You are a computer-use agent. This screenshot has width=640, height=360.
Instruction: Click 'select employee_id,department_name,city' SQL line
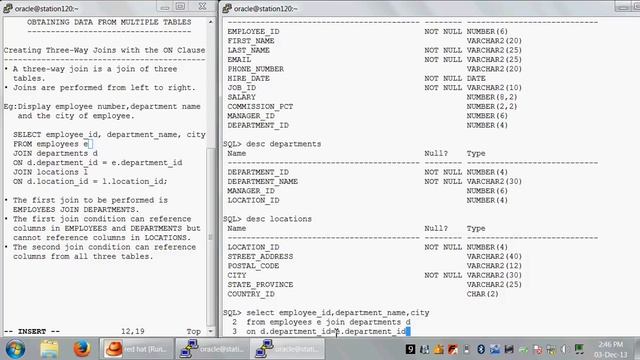[x=338, y=313]
